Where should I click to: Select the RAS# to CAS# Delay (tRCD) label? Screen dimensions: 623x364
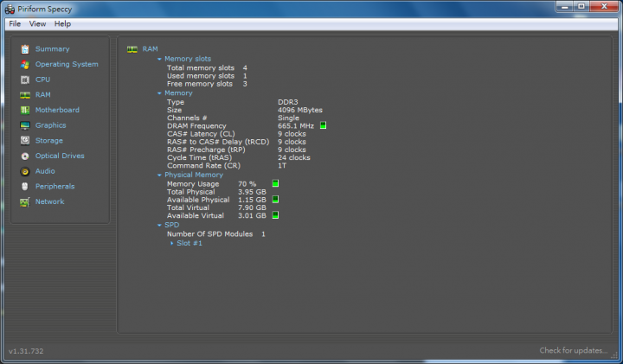[218, 142]
